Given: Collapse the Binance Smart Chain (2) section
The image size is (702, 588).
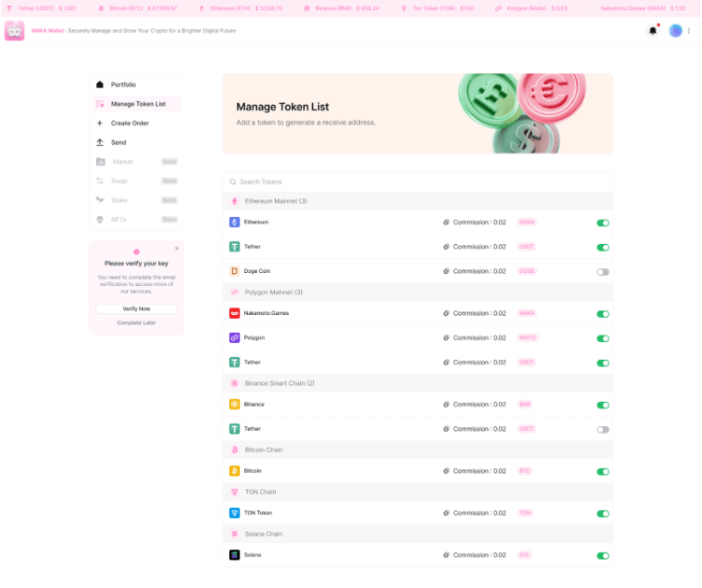Looking at the screenshot, I should [x=279, y=383].
